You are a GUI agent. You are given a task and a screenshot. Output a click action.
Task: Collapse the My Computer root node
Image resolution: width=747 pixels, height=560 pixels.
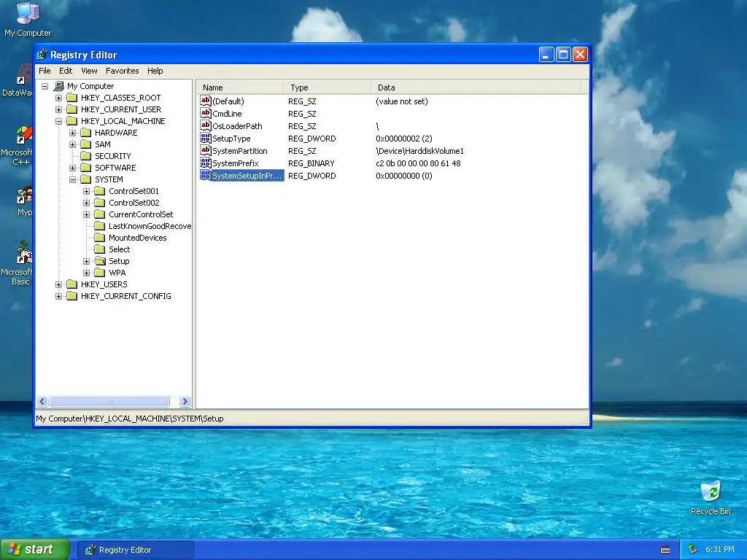pos(44,86)
